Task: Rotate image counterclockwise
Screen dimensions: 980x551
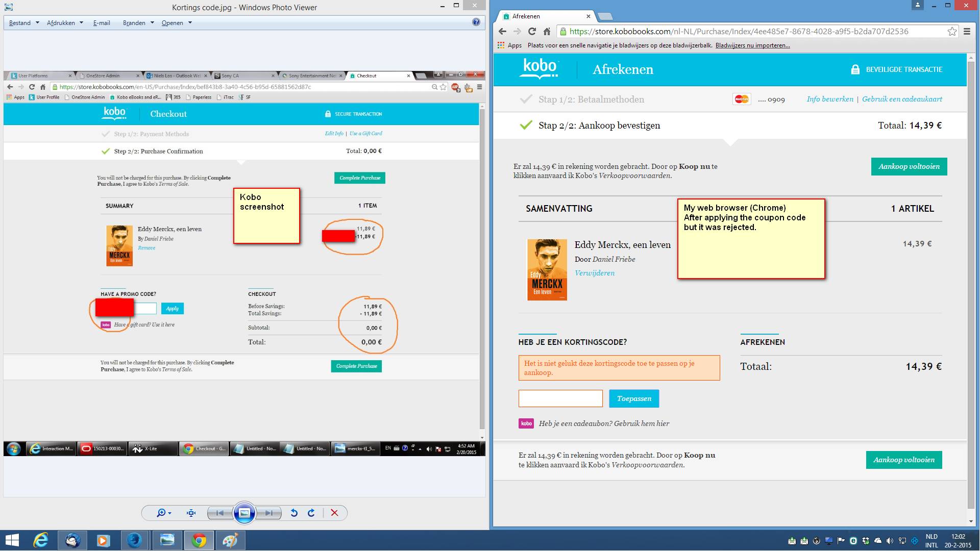Action: (294, 513)
